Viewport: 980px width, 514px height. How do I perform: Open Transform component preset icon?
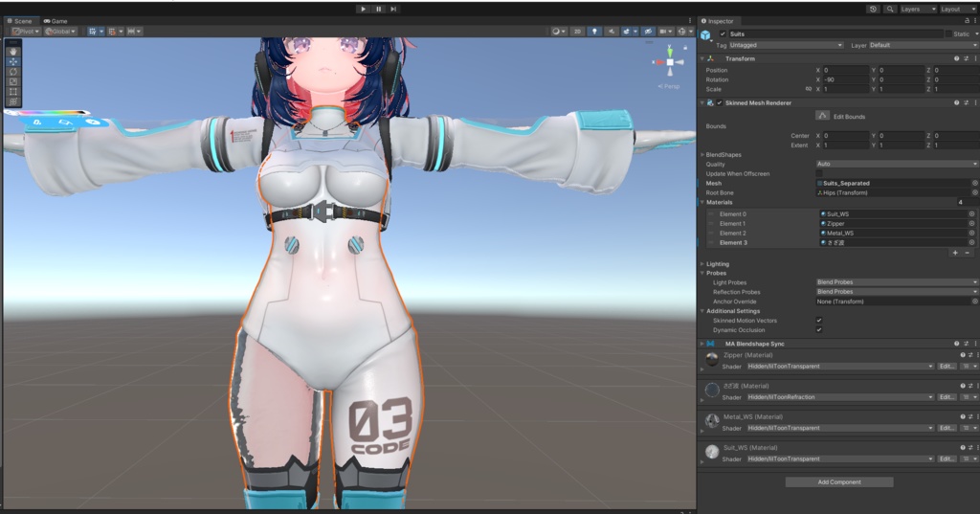(967, 58)
